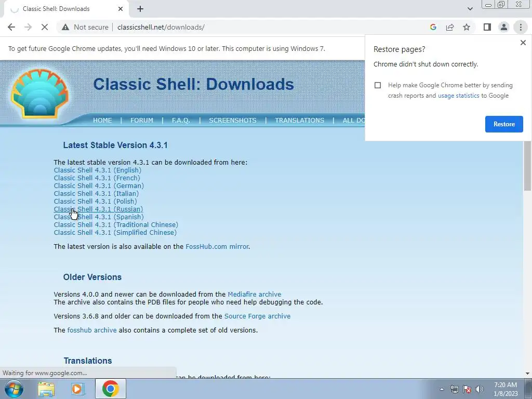Download Classic Shell 4.3.1 (English)
The height and width of the screenshot is (399, 532).
click(97, 170)
